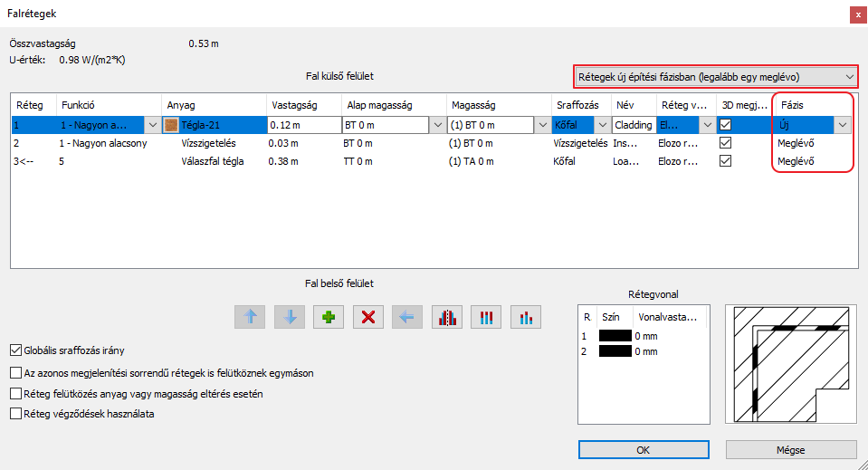868x470 pixels.
Task: Click wall corner preview thumbnail
Action: [791, 364]
